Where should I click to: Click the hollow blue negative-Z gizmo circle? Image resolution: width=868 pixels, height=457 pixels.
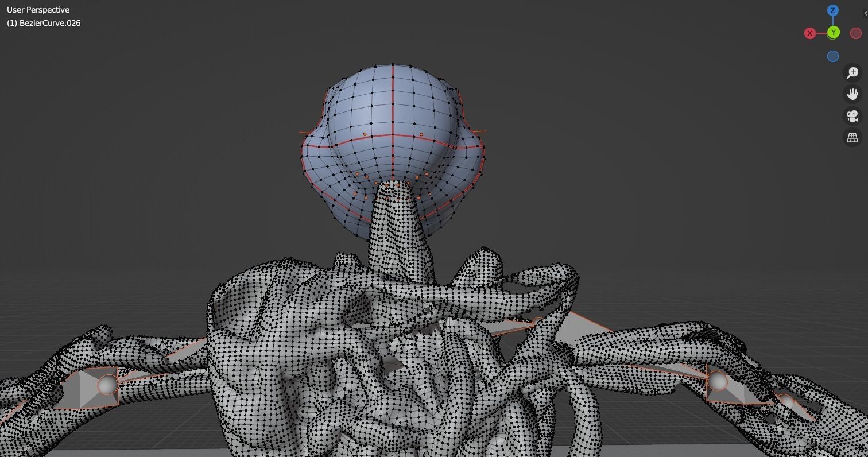tap(833, 56)
